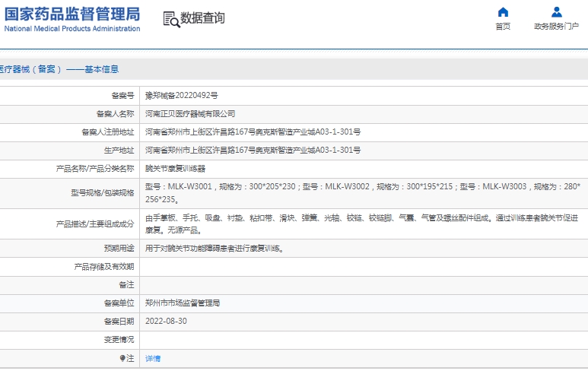
Task: Click the home icon labeled 首页
Action: (x=503, y=12)
